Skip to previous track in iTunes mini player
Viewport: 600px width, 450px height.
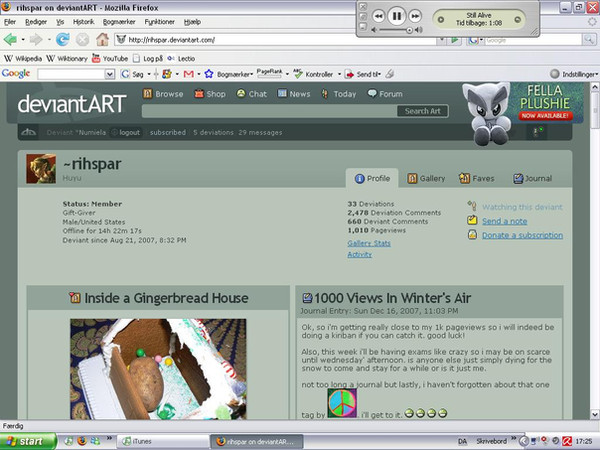pos(378,16)
